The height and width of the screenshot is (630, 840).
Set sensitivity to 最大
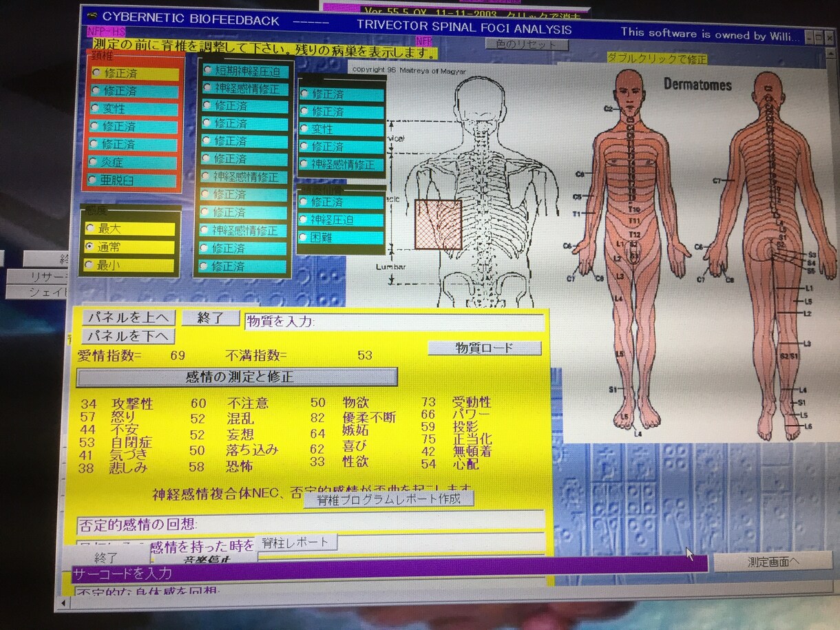tap(90, 229)
